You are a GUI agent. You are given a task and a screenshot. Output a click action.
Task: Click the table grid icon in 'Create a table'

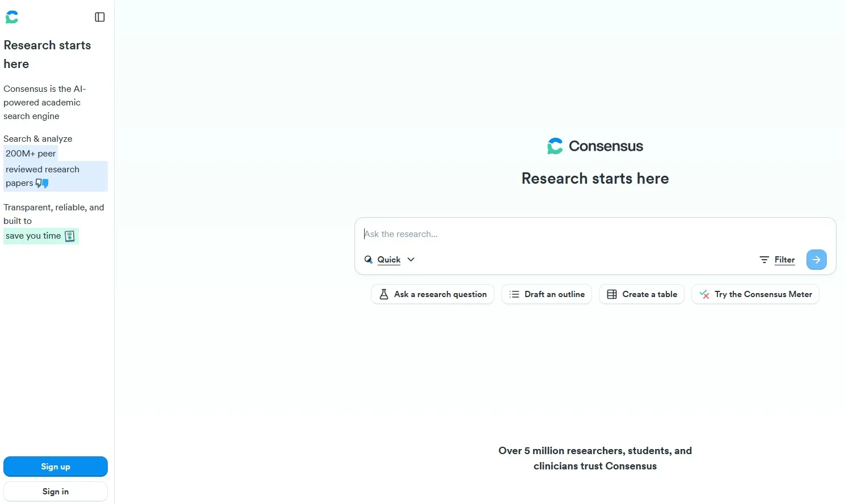click(x=612, y=294)
